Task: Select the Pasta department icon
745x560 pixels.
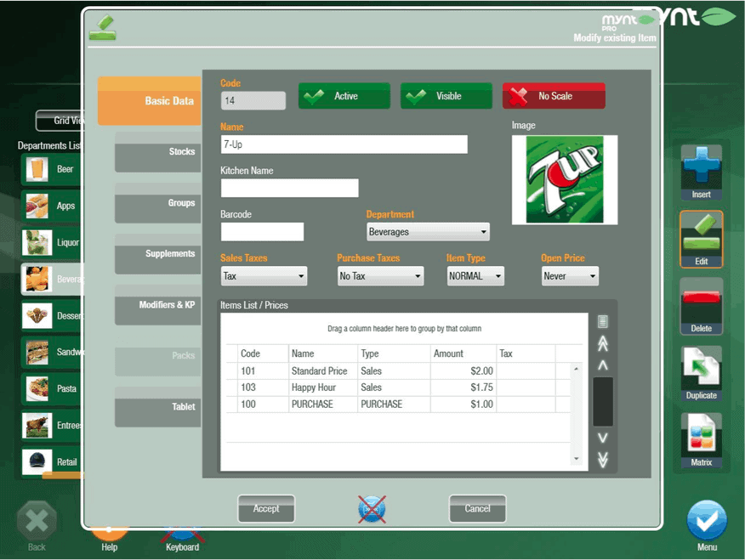Action: coord(37,388)
